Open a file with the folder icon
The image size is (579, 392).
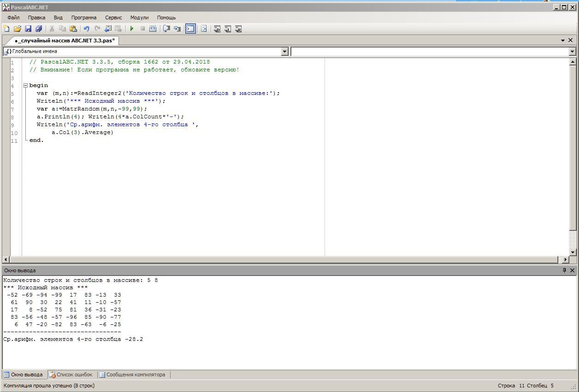18,29
